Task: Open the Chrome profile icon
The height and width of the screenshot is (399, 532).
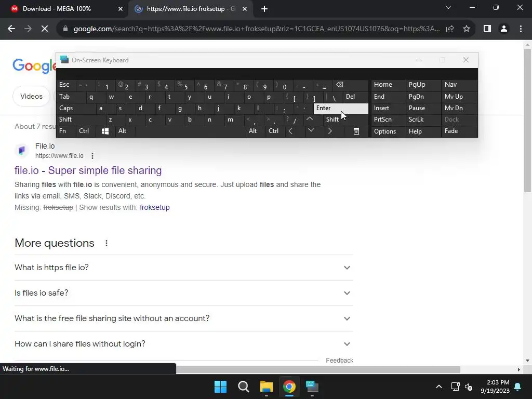Action: 504,29
